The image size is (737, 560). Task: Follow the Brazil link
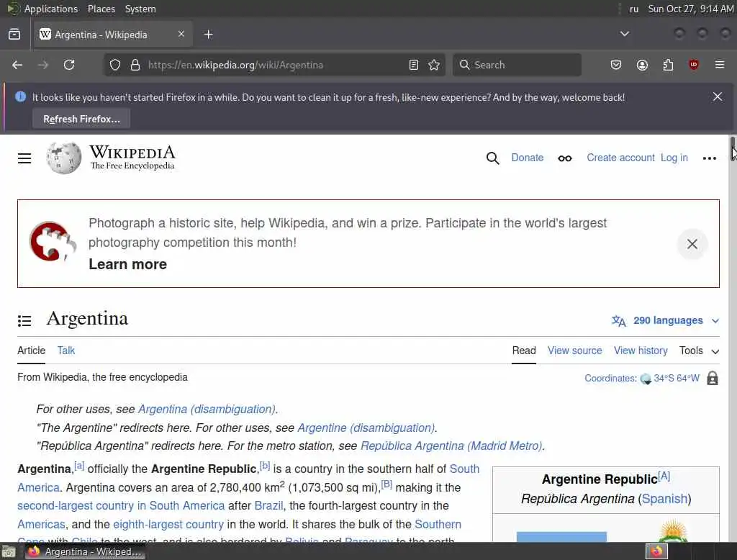[x=269, y=506]
